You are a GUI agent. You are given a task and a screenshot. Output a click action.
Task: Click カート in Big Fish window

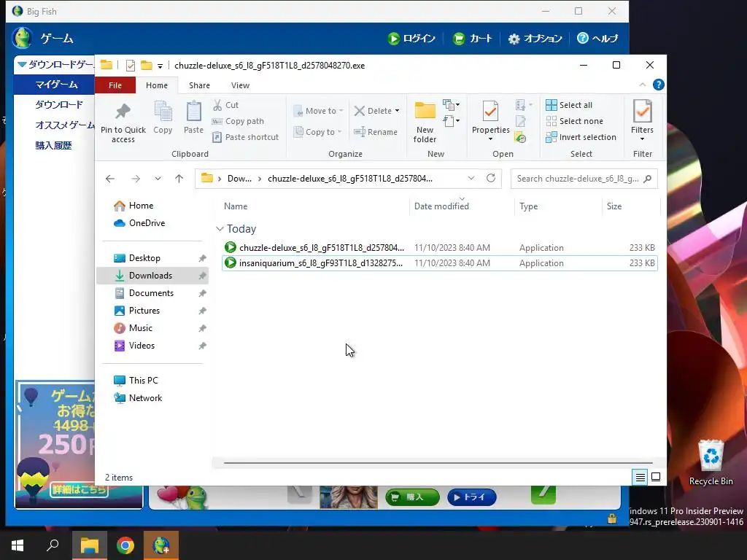coord(472,39)
